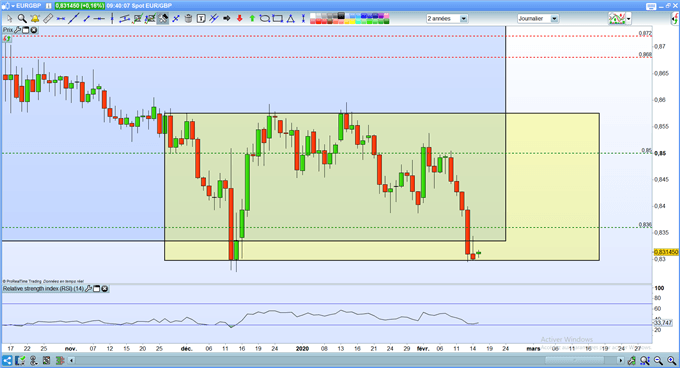Click the 0,831450 current price label
680x368 pixels.
click(x=666, y=252)
